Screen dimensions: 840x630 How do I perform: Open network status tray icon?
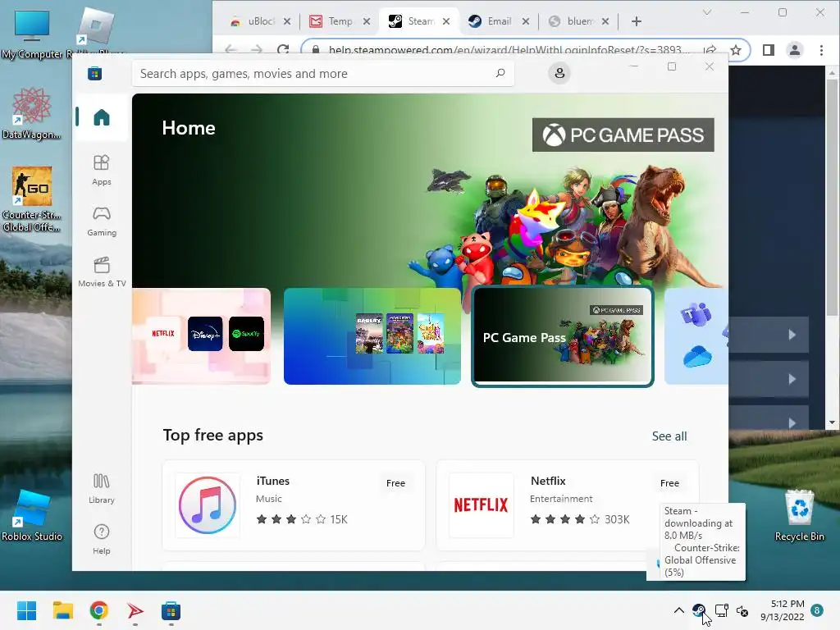(x=722, y=610)
